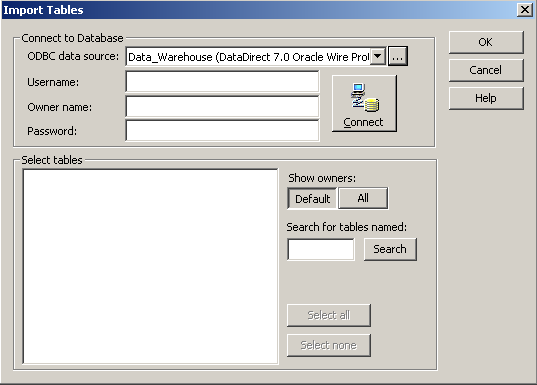The height and width of the screenshot is (385, 537).
Task: Click the Select all button
Action: click(x=329, y=315)
